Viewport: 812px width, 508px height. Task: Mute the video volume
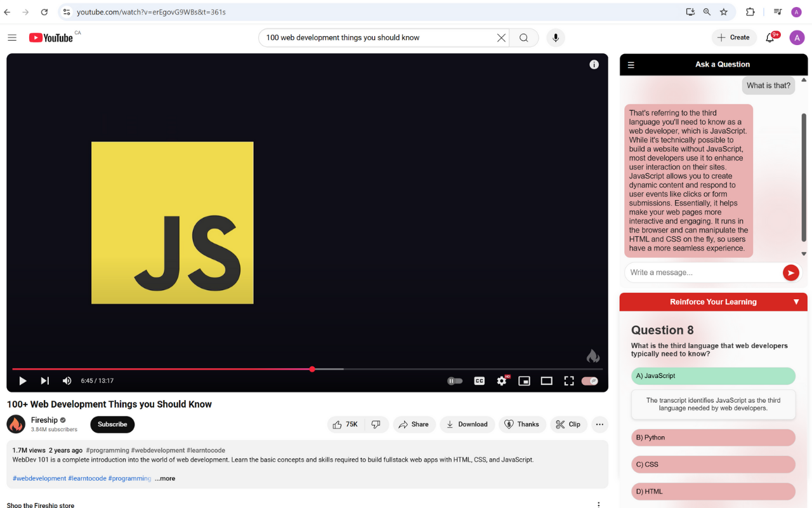(67, 381)
